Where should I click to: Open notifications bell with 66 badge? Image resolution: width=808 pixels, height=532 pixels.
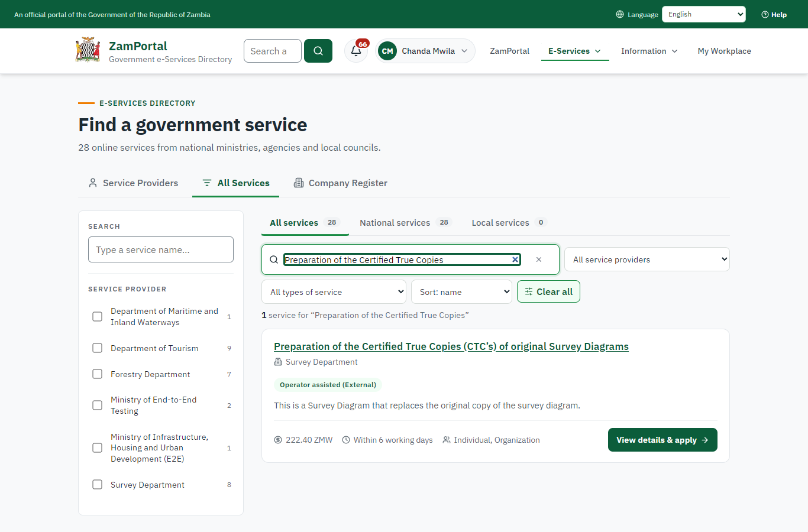[x=356, y=51]
